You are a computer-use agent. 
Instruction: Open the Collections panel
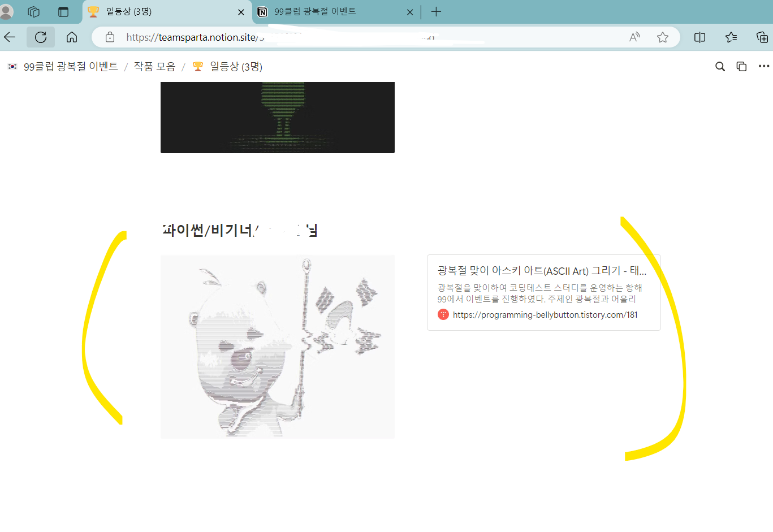[x=762, y=37]
